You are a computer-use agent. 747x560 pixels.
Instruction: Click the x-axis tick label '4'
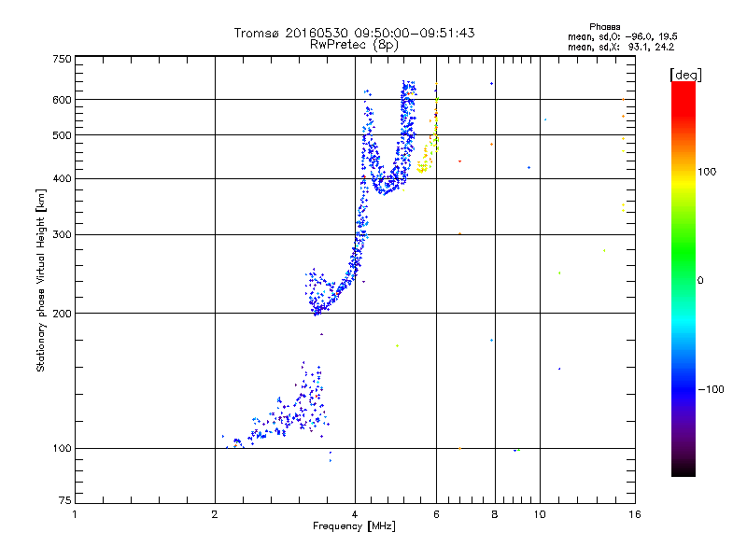(355, 514)
